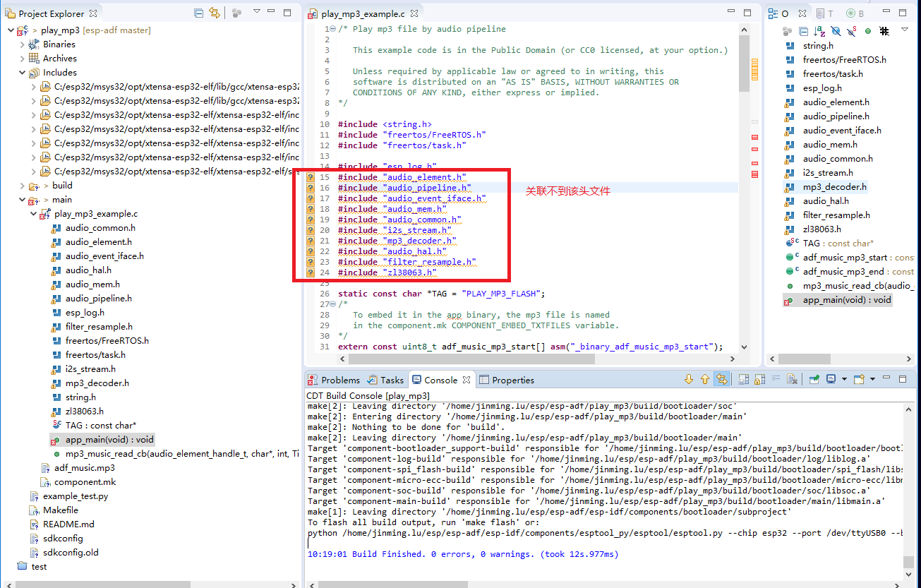
Task: Toggle alphabetical sort in Outline
Action: [819, 31]
